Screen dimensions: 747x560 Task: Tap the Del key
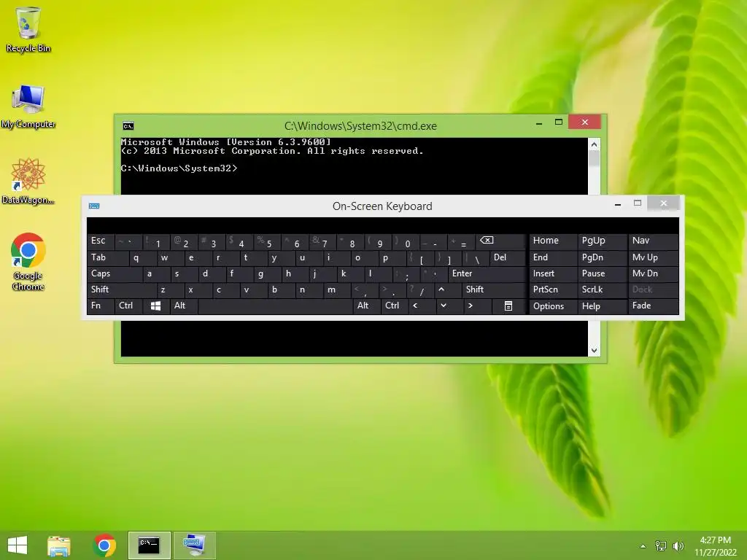click(508, 257)
